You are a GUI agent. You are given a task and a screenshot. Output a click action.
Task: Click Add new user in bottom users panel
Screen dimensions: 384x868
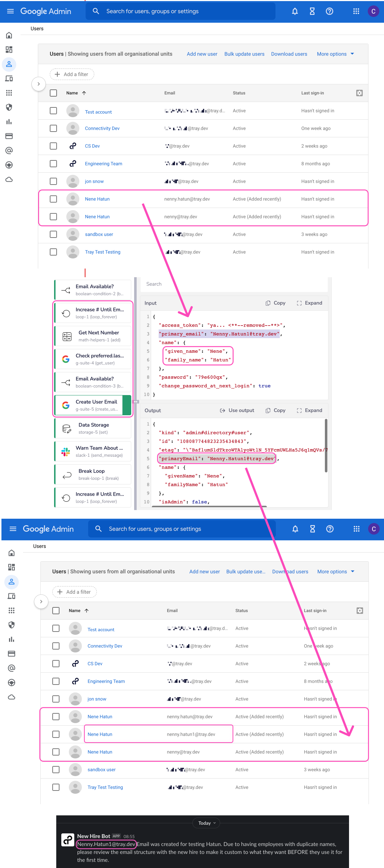coord(204,572)
